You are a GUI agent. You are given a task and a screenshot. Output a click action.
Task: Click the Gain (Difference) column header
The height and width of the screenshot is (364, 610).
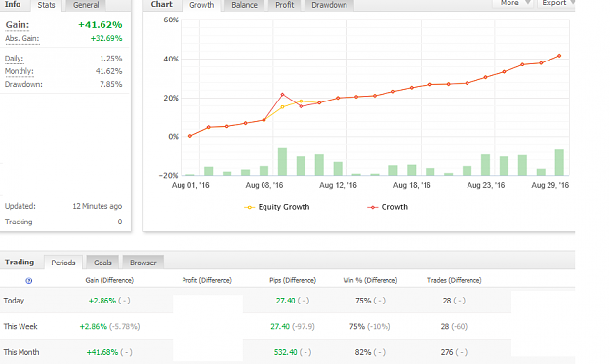tap(109, 280)
